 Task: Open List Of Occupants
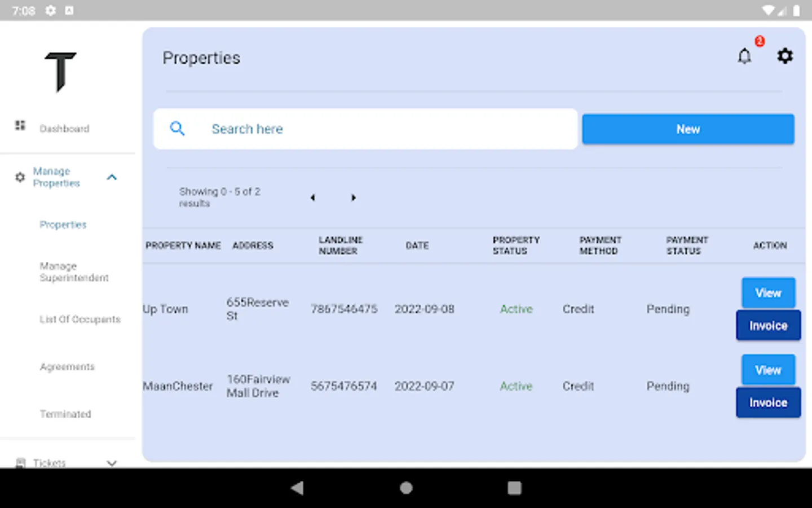pyautogui.click(x=80, y=319)
